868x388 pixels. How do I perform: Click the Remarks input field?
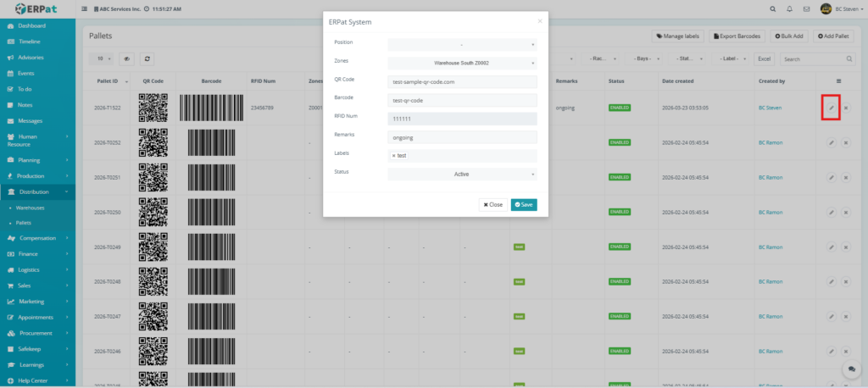(462, 137)
